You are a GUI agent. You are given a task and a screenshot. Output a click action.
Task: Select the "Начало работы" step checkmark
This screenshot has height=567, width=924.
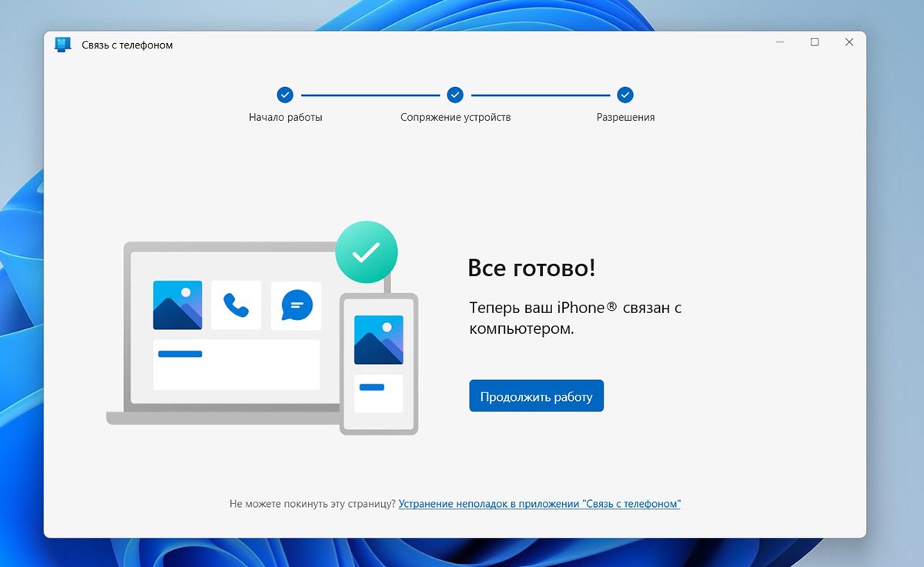285,95
